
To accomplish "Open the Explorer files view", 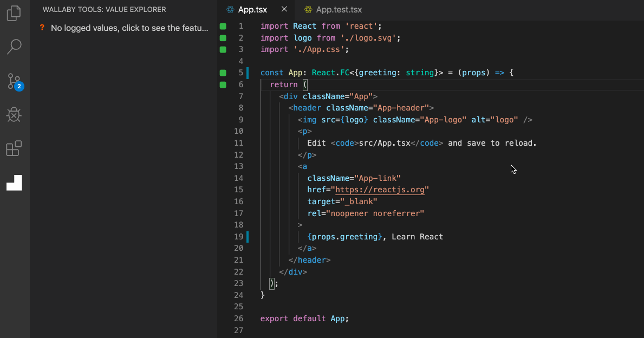I will point(14,13).
